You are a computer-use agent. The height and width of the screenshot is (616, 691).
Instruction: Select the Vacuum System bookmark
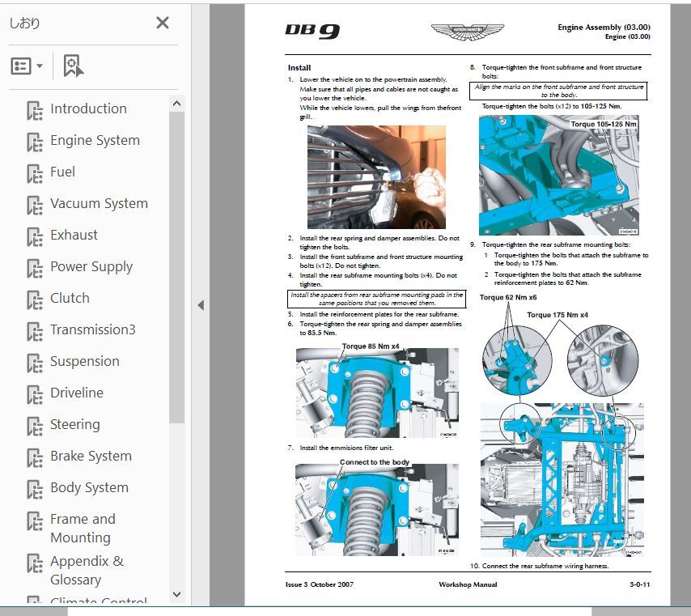[x=99, y=203]
